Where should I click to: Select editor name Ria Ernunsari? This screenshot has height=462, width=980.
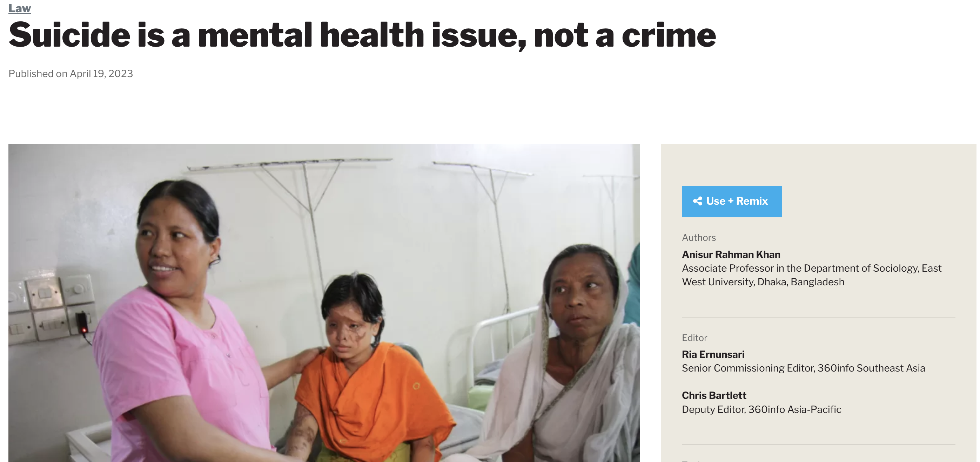[x=713, y=354]
